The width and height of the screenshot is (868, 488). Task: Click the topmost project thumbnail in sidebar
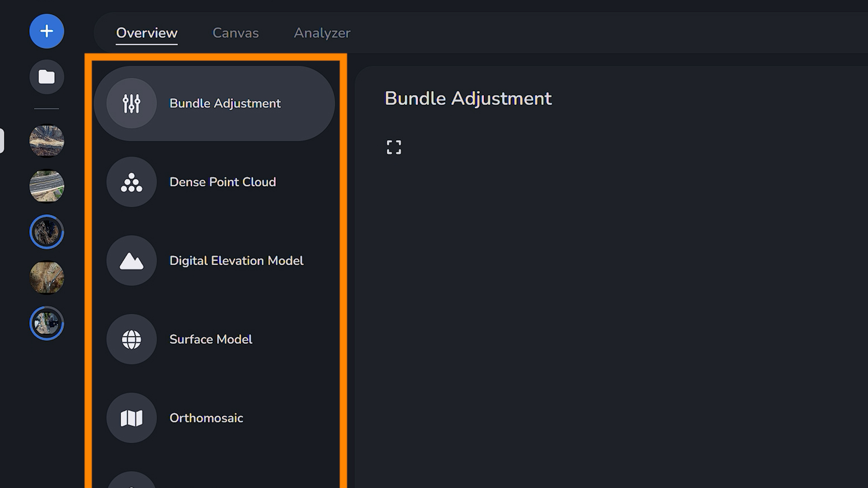coord(47,141)
